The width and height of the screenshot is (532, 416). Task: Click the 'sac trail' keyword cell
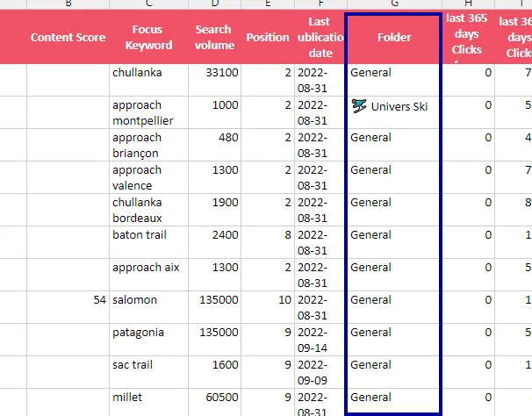[149, 372]
